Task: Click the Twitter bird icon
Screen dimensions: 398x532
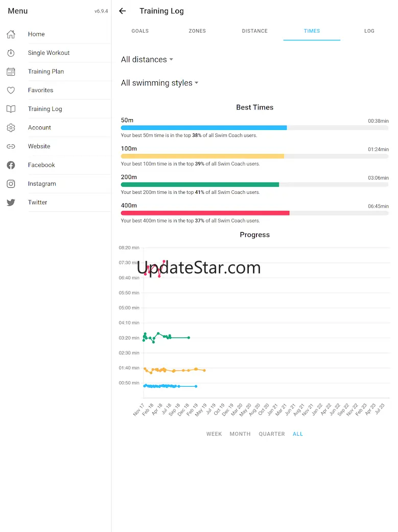Action: coord(11,203)
